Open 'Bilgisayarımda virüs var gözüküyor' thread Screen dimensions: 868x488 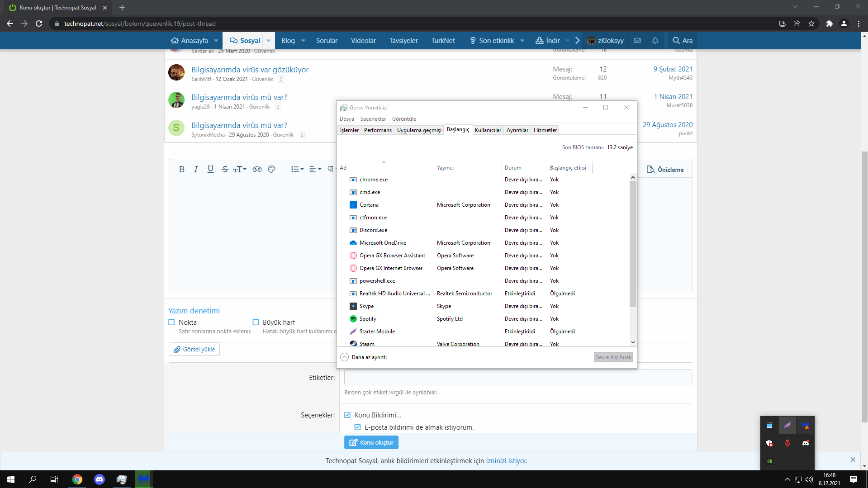250,70
